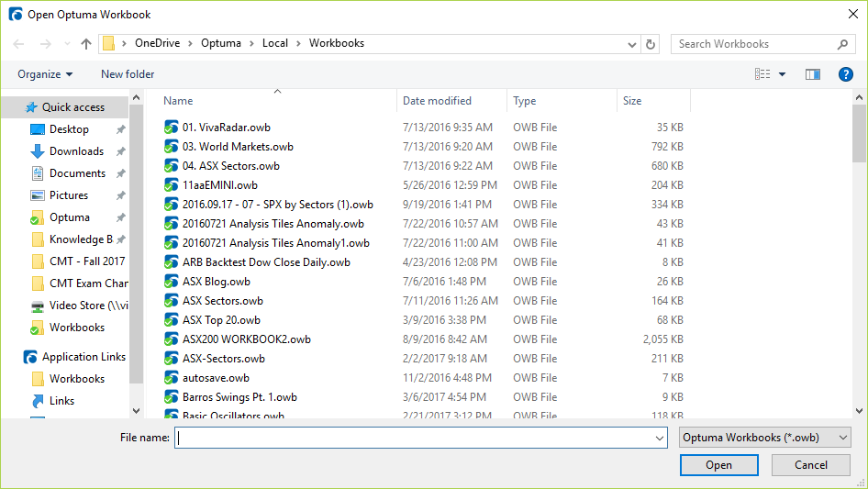Viewport: 868px width, 489px height.
Task: Click the folder icon in address bar
Action: tap(109, 43)
